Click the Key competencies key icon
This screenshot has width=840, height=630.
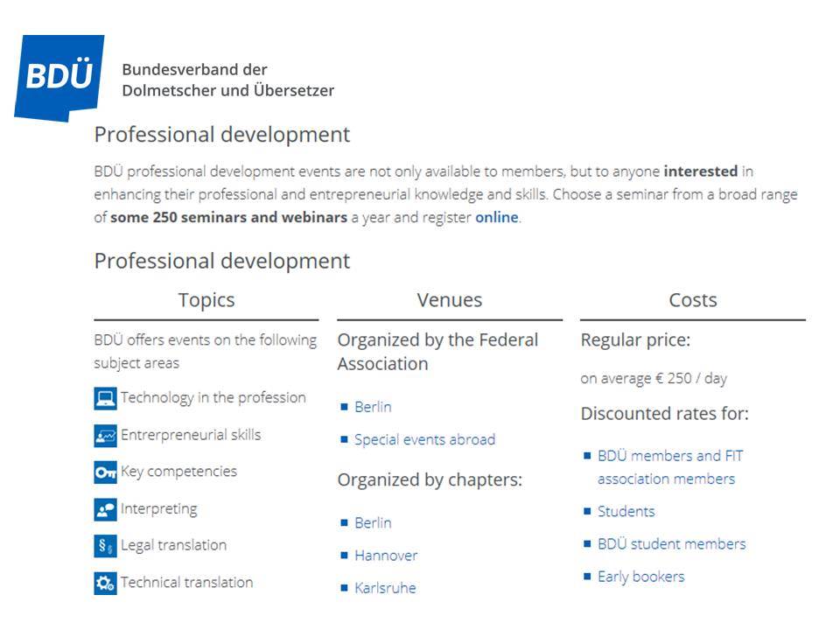click(x=105, y=472)
